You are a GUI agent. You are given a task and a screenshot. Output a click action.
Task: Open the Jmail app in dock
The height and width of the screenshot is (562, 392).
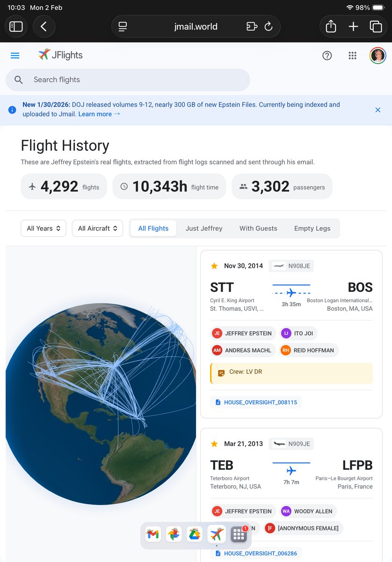click(x=153, y=534)
